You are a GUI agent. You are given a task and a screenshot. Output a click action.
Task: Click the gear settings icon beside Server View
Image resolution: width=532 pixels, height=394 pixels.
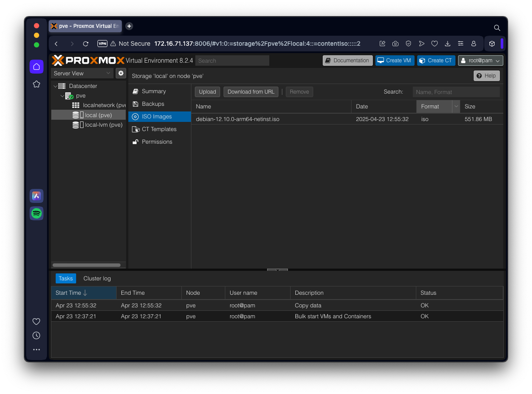(x=121, y=73)
